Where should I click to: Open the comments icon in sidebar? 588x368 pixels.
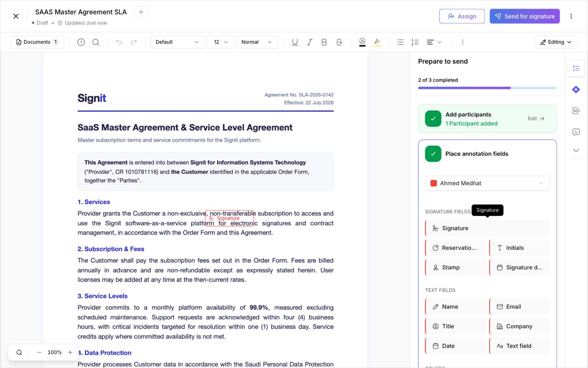pos(576,132)
